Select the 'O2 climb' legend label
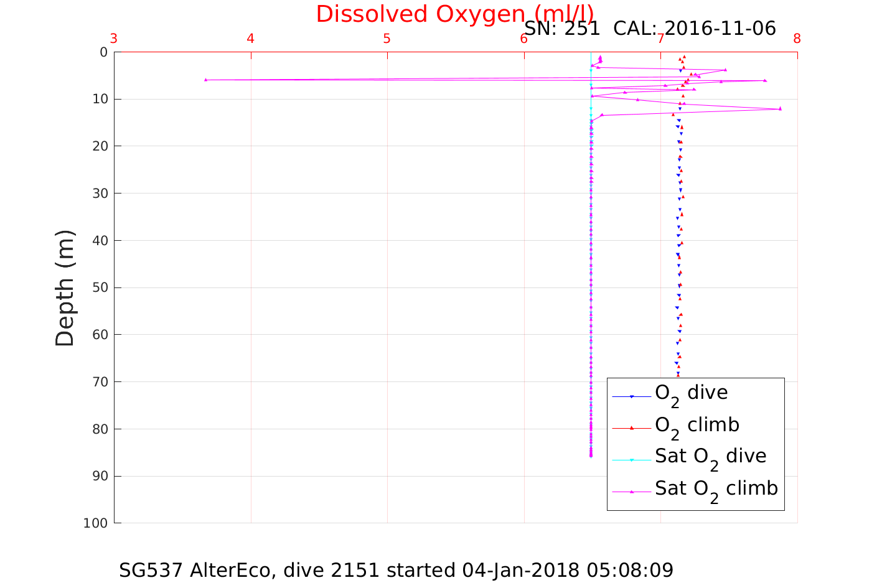The height and width of the screenshot is (588, 882). [697, 426]
